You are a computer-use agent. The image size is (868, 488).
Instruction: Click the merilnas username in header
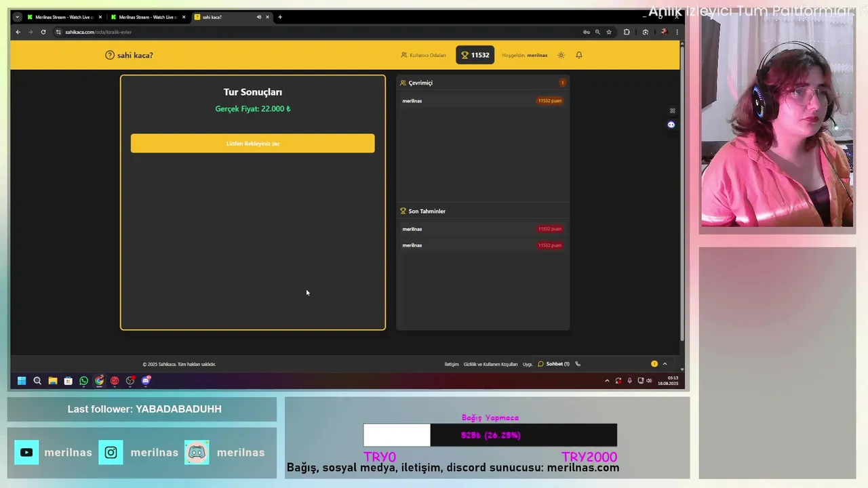[537, 55]
